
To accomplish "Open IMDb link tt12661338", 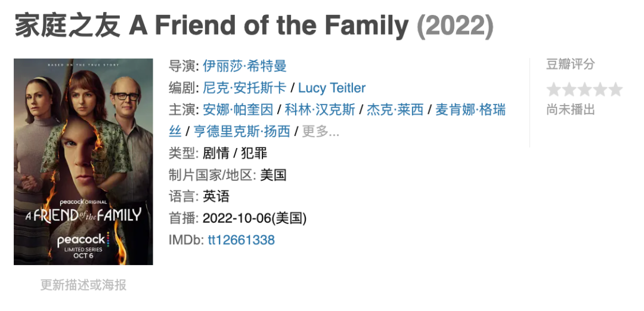I will (x=241, y=240).
